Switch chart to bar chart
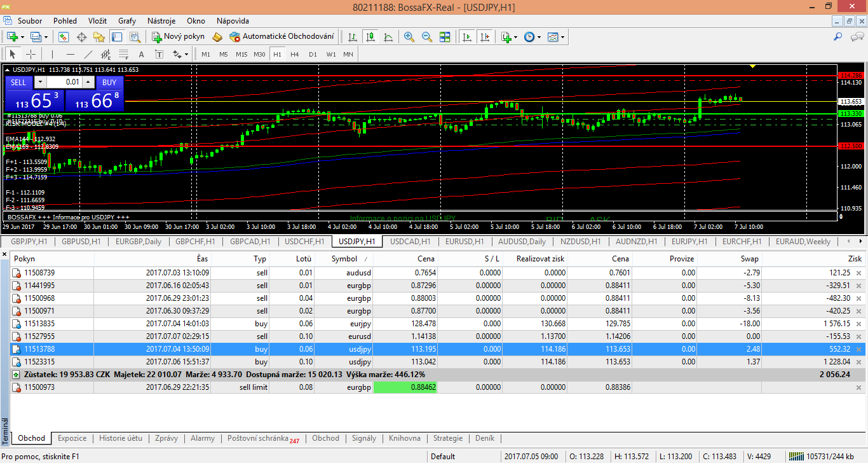868x463 pixels. pyautogui.click(x=352, y=37)
